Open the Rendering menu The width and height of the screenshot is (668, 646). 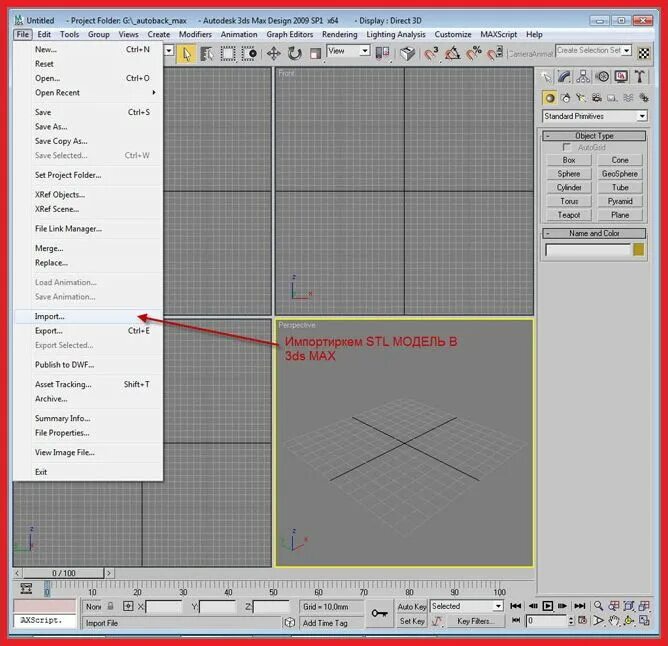(340, 35)
